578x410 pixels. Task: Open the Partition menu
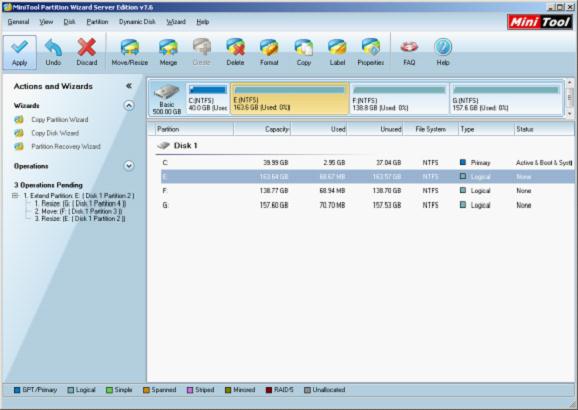97,22
